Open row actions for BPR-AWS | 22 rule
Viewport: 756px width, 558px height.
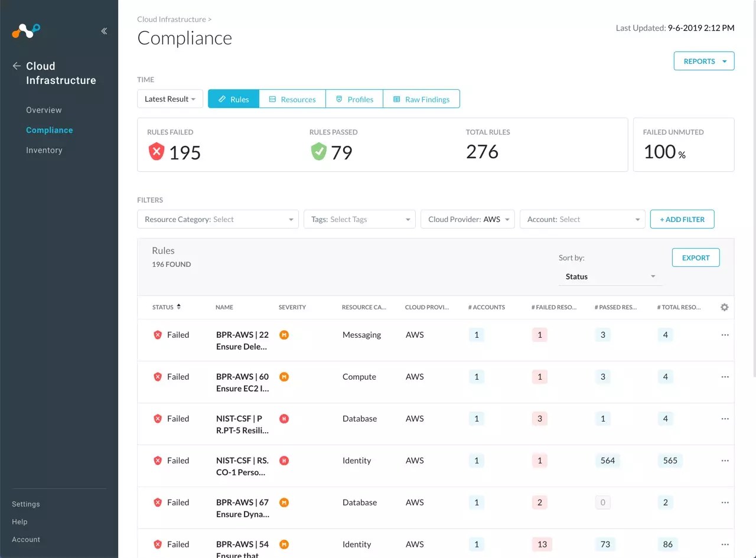(x=725, y=335)
